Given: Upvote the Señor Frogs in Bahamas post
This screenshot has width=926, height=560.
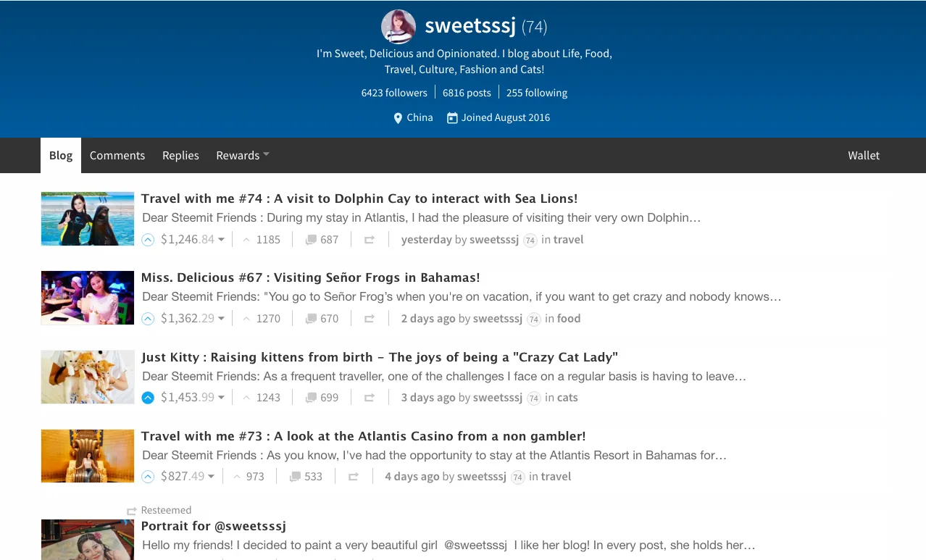Looking at the screenshot, I should tap(148, 319).
